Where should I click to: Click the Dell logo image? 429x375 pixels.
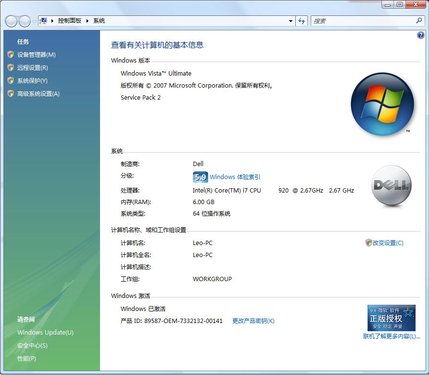pos(391,186)
